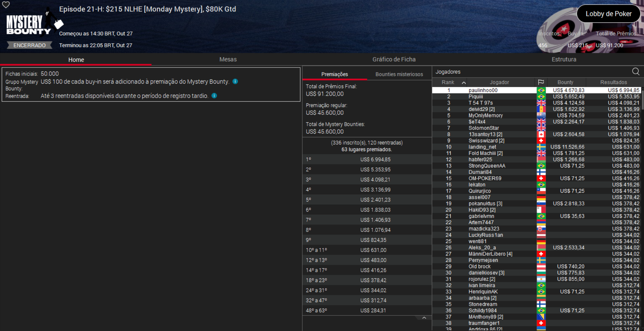Select the Mesas tab
The width and height of the screenshot is (644, 331).
pyautogui.click(x=228, y=59)
